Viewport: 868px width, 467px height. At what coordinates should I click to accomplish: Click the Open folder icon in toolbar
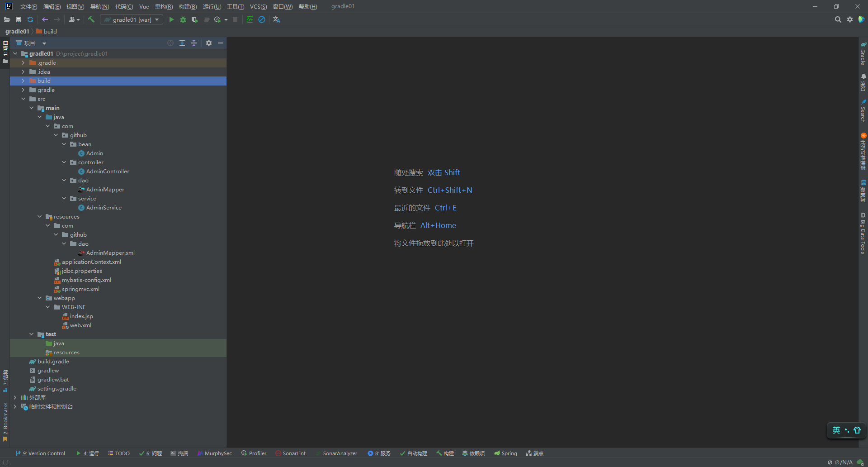[x=7, y=19]
